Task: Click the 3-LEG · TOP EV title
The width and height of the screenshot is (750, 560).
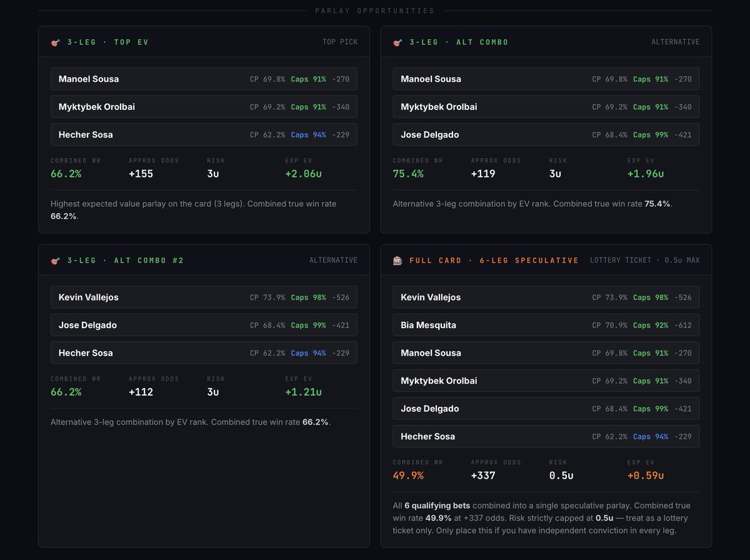Action: pyautogui.click(x=108, y=42)
